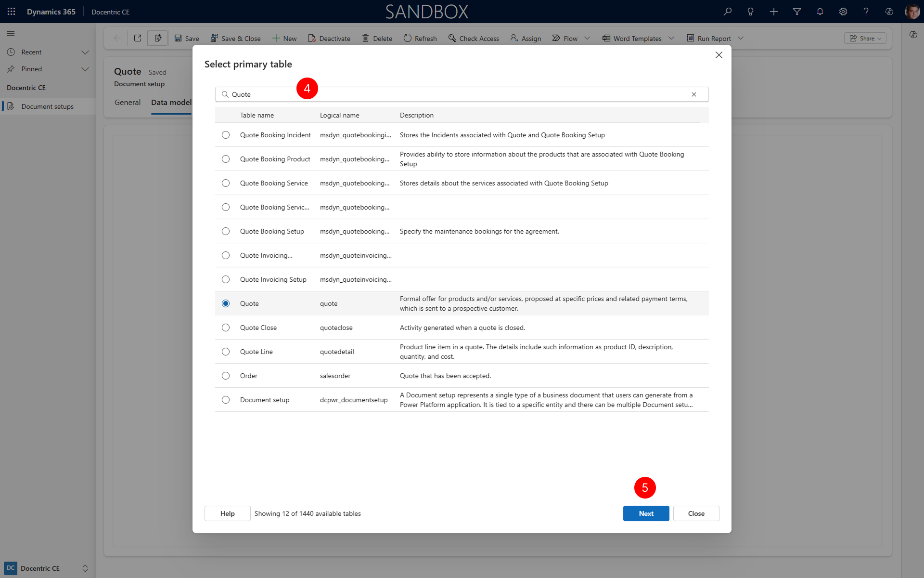The image size is (924, 578).
Task: Click Save in the command bar
Action: (x=186, y=38)
